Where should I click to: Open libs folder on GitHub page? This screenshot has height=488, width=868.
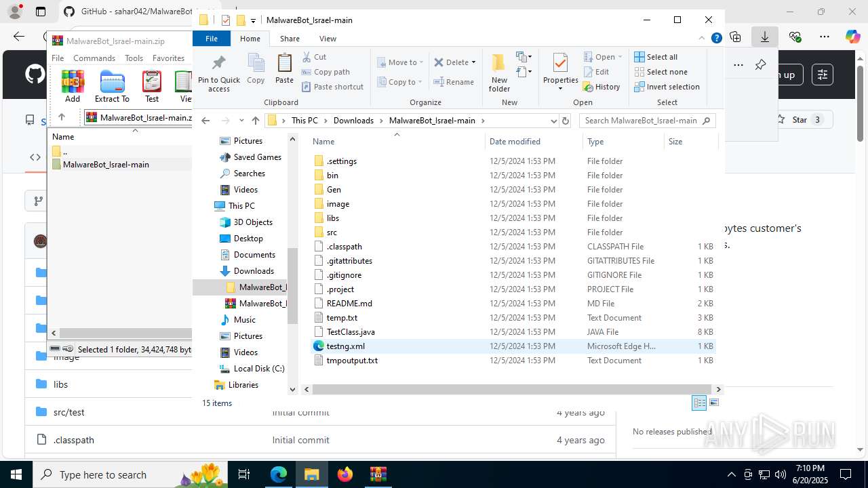pyautogui.click(x=60, y=384)
